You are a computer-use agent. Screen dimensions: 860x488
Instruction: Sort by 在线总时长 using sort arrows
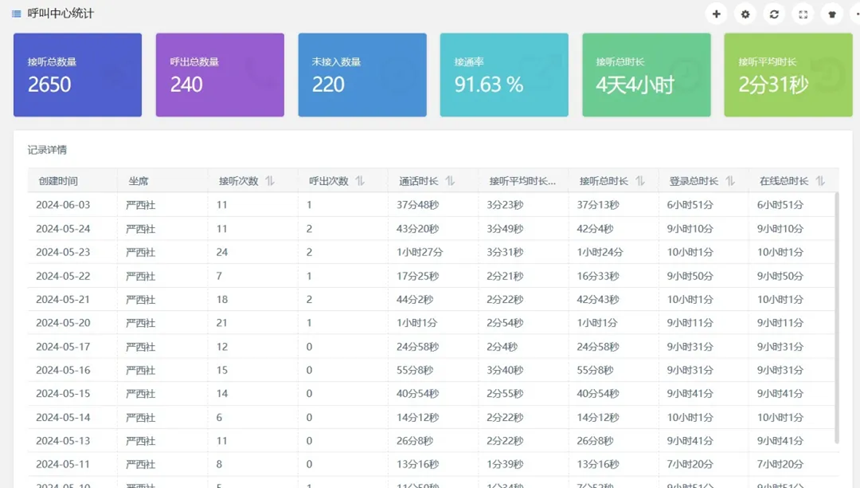pyautogui.click(x=820, y=181)
